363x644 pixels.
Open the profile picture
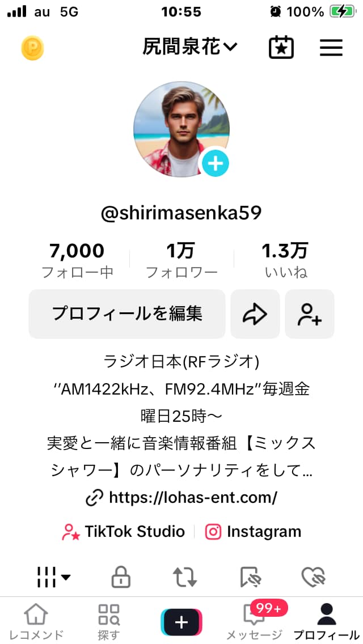click(181, 129)
